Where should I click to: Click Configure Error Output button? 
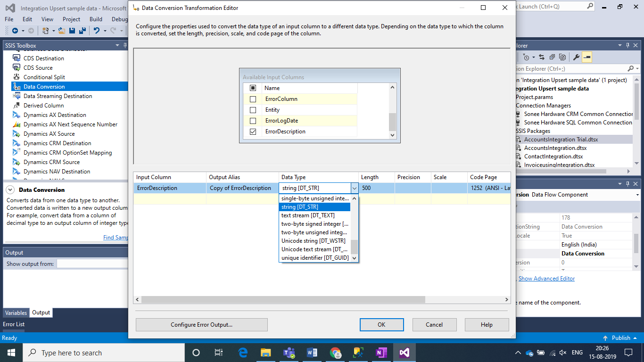(201, 324)
